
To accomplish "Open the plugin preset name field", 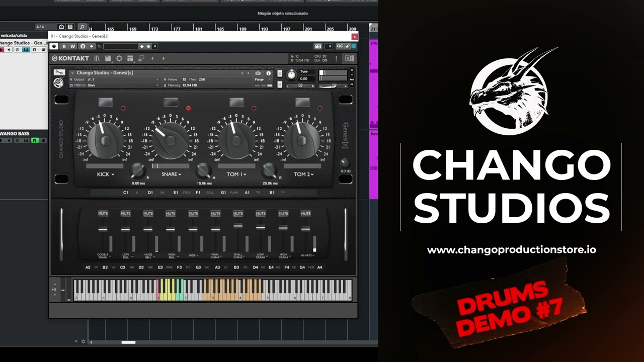I will 120,46.
